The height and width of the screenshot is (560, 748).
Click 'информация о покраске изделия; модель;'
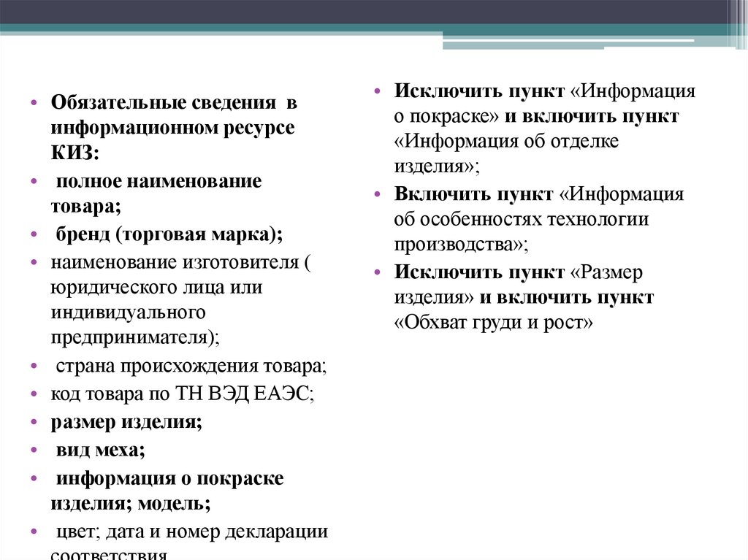pyautogui.click(x=167, y=491)
